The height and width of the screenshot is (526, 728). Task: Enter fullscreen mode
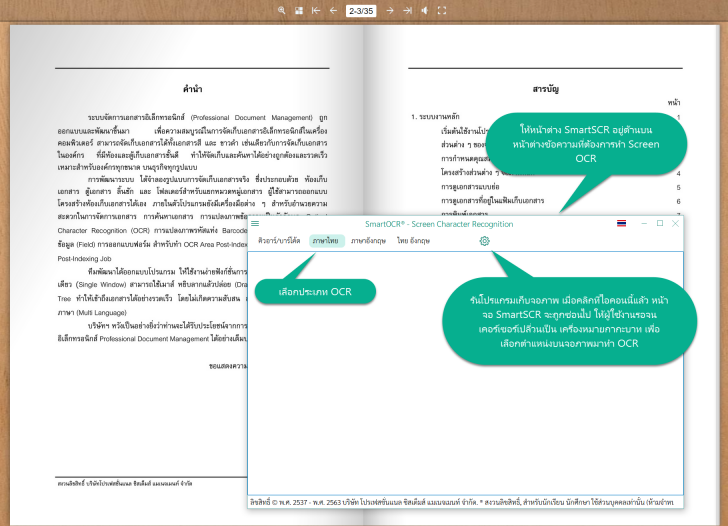pos(442,10)
